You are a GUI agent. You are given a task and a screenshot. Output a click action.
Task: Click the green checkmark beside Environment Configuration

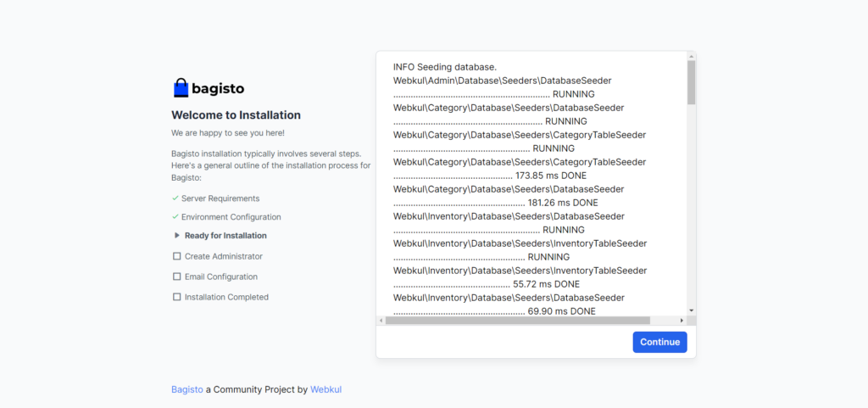(x=175, y=217)
